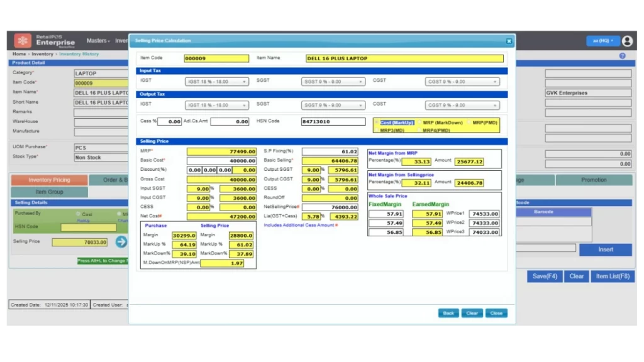Click the M.DownOnMRP(NSP)Amt field 1.97
Image resolution: width=644 pixels, height=362 pixels.
[x=222, y=263]
